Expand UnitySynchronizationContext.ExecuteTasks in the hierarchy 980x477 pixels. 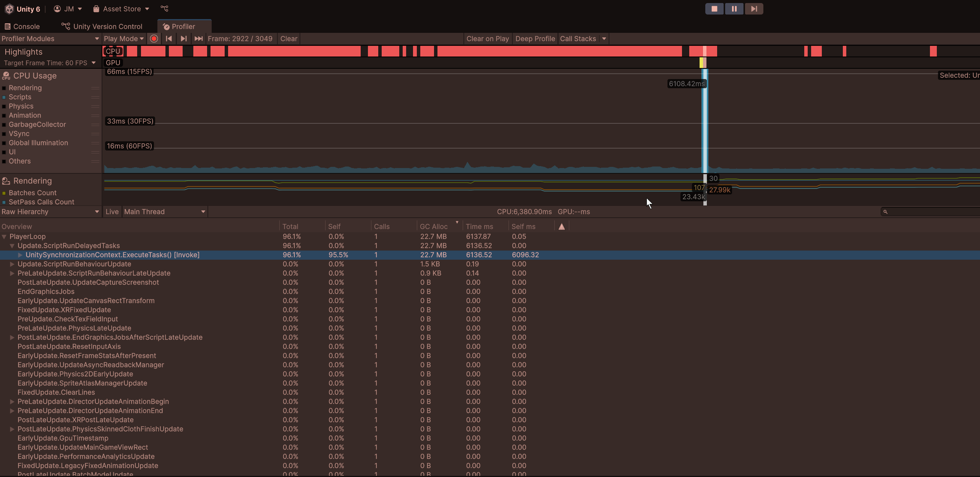[19, 255]
